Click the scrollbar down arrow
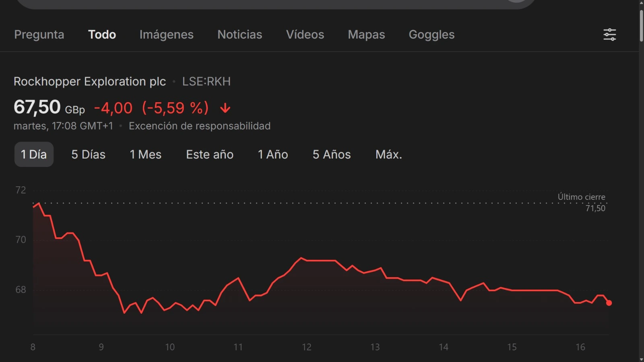644x362 pixels. [641, 359]
